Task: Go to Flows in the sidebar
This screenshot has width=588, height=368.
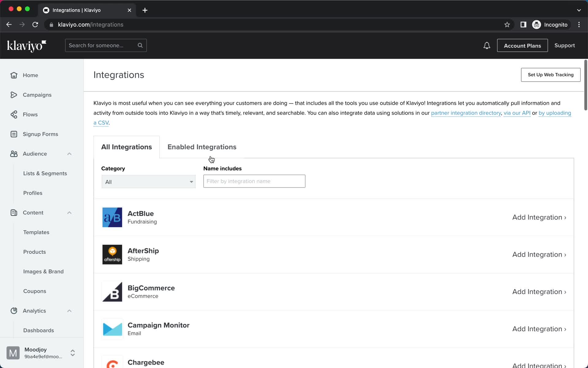Action: click(30, 114)
